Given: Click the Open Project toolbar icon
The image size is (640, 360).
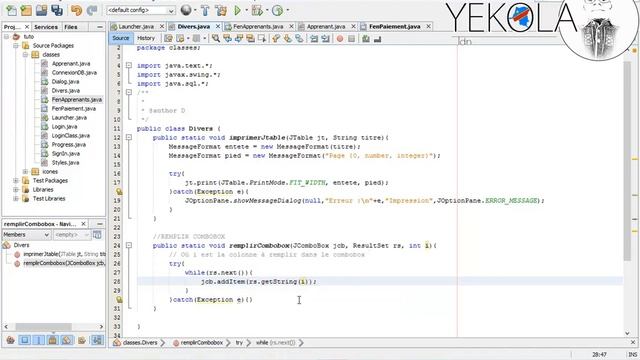Looking at the screenshot, I should (x=41, y=10).
